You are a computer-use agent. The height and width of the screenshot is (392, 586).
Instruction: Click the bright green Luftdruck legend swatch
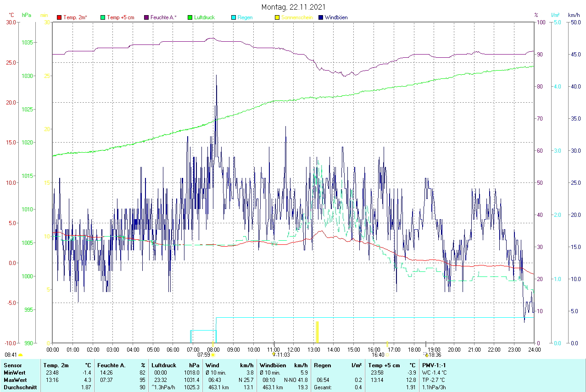point(190,17)
